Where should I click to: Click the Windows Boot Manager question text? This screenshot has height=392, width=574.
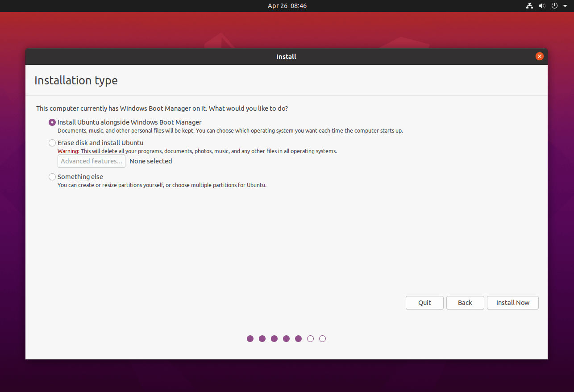162,108
